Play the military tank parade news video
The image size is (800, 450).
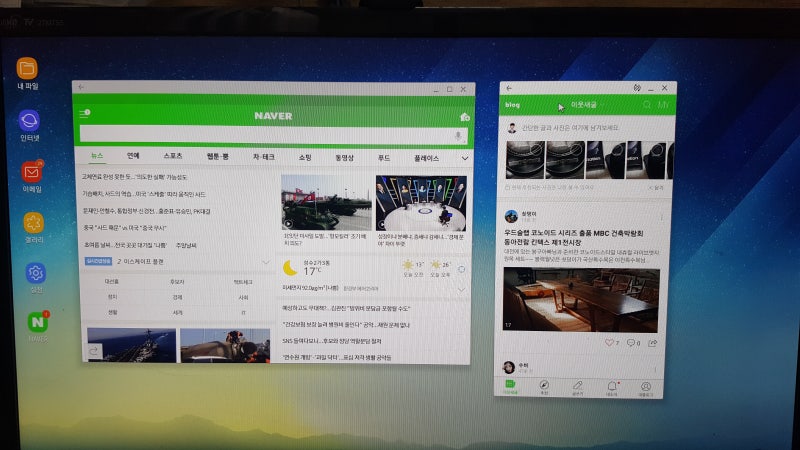click(327, 203)
